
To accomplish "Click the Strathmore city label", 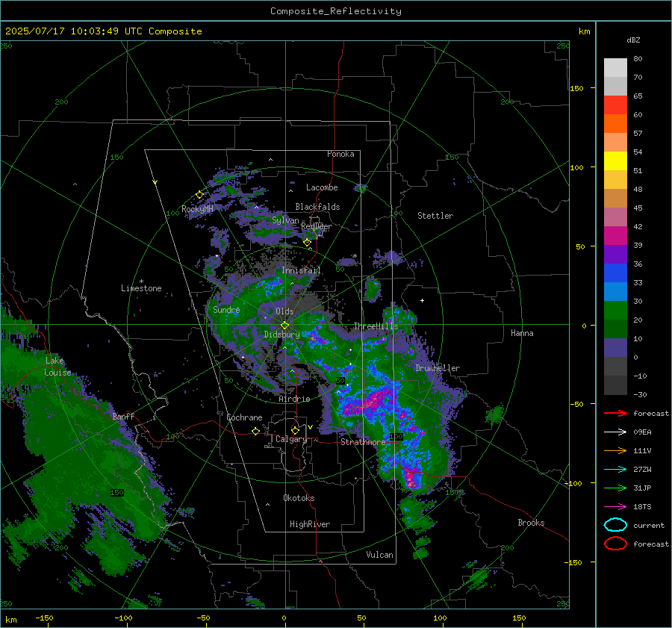I will [x=363, y=442].
